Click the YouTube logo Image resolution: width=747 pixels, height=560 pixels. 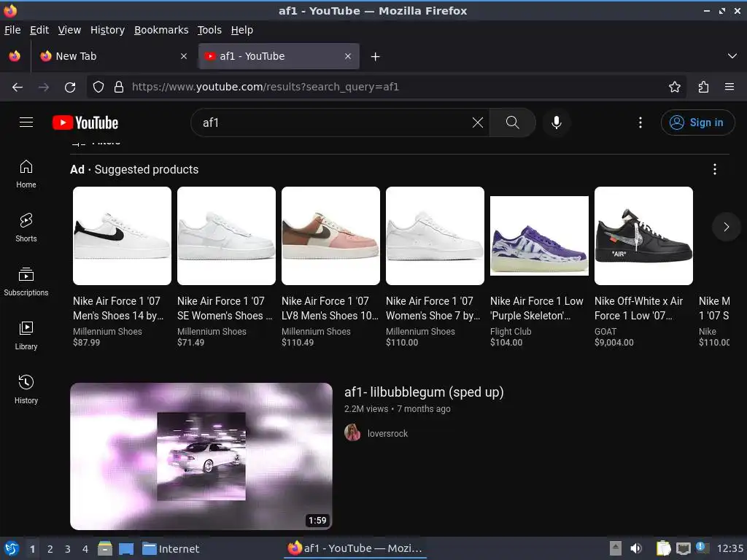85,122
